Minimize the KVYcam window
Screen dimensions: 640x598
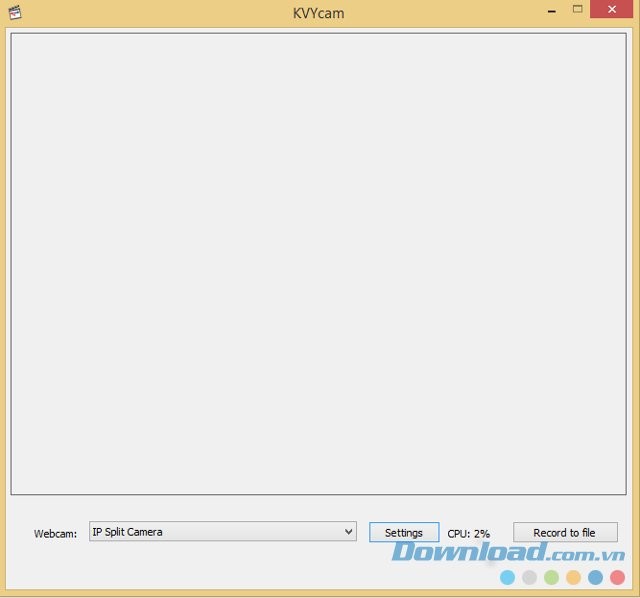[551, 9]
